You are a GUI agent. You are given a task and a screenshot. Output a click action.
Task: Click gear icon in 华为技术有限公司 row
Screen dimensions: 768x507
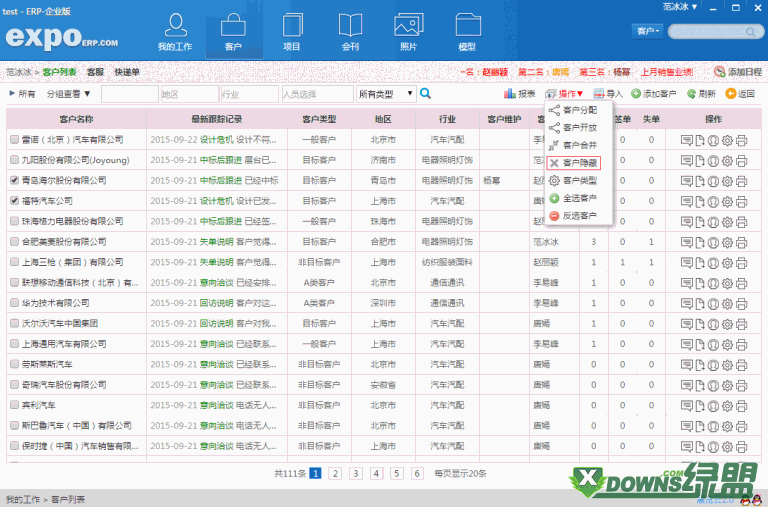(727, 304)
